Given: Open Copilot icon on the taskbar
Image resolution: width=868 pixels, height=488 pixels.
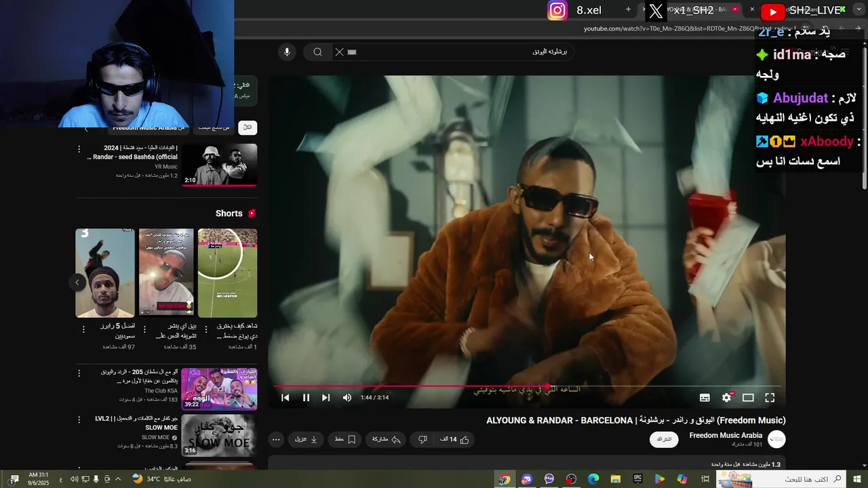Looking at the screenshot, I should [x=682, y=479].
